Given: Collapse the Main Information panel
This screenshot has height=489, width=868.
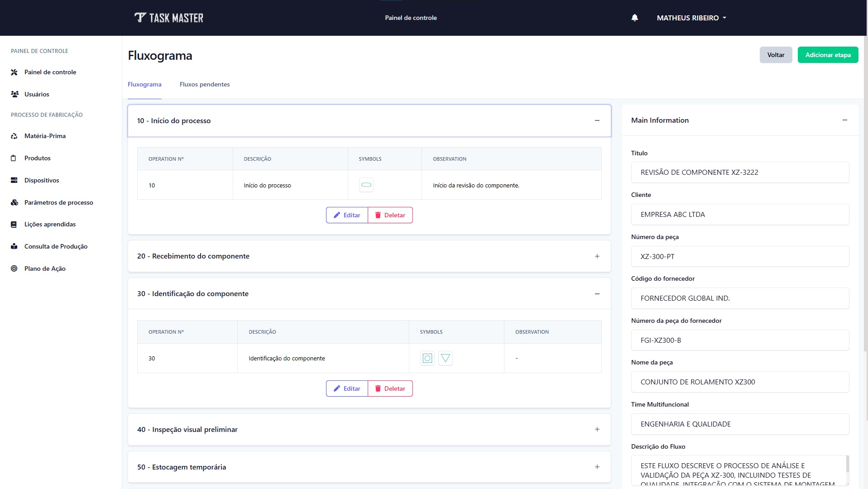Looking at the screenshot, I should [844, 120].
